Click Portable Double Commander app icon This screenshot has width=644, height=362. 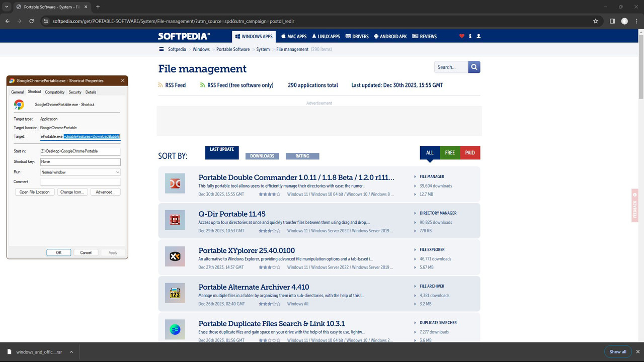[175, 184]
